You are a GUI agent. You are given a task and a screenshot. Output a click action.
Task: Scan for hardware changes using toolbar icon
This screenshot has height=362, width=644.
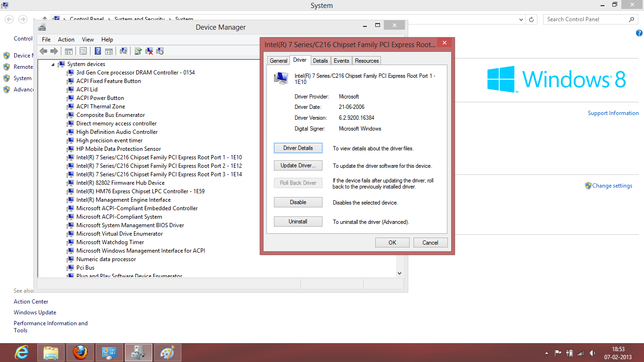[x=124, y=51]
